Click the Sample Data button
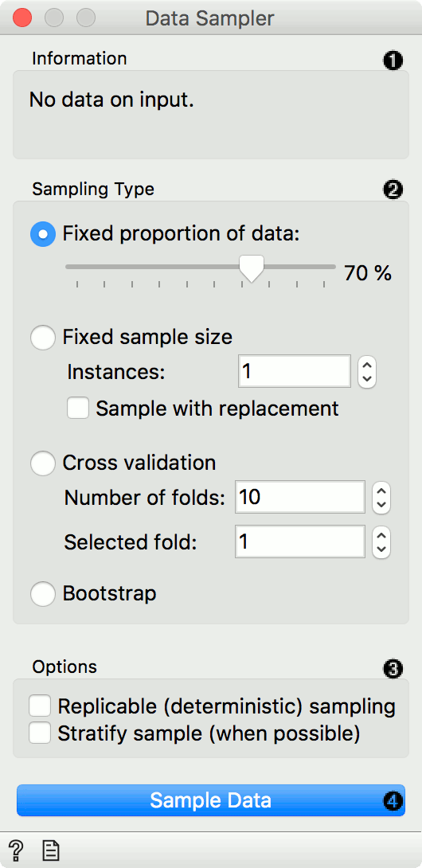 click(211, 800)
